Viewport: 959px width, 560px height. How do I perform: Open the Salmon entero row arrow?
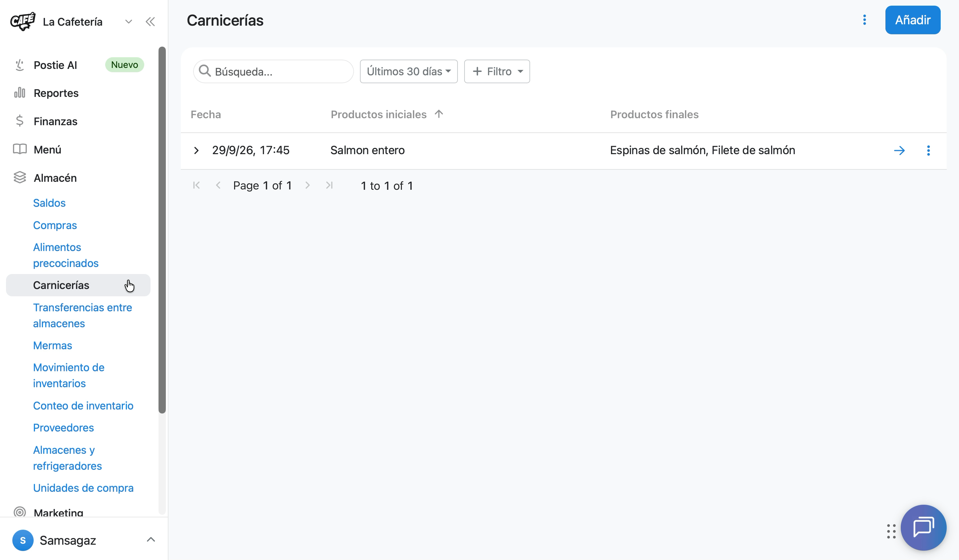tap(899, 150)
